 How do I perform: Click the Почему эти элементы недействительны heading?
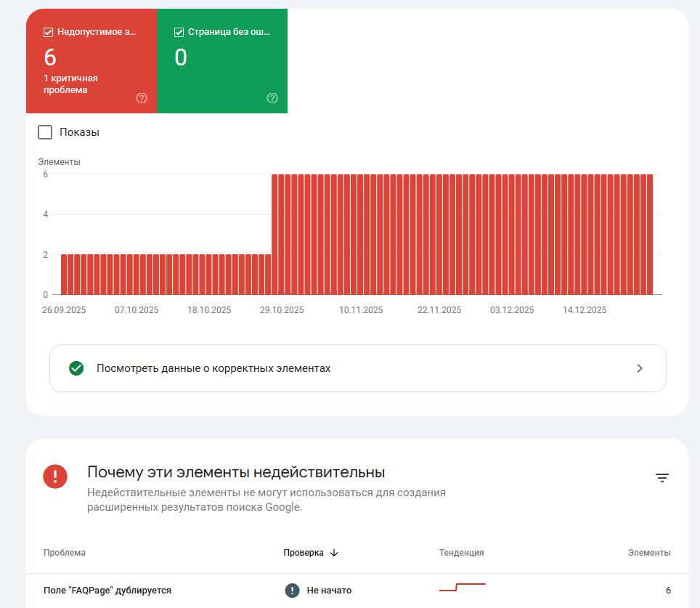click(x=236, y=472)
